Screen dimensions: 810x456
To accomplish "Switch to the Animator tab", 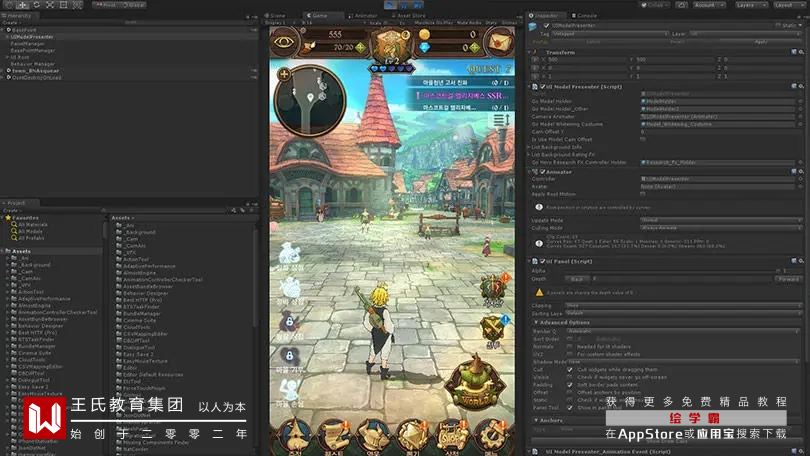I will 365,15.
